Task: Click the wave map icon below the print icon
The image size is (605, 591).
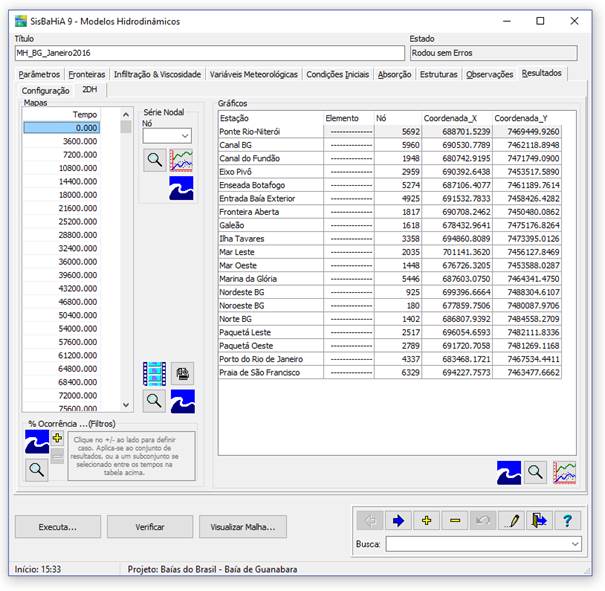Action: click(183, 401)
